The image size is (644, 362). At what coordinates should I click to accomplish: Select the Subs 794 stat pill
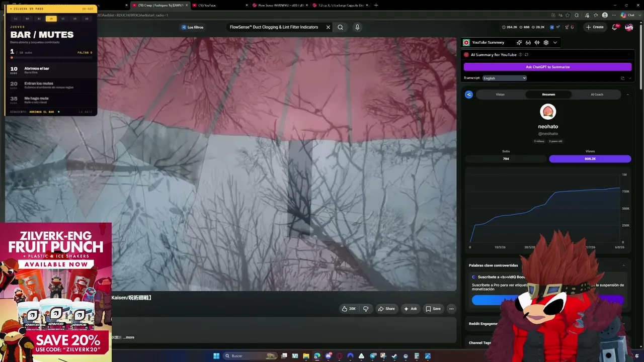(x=506, y=159)
